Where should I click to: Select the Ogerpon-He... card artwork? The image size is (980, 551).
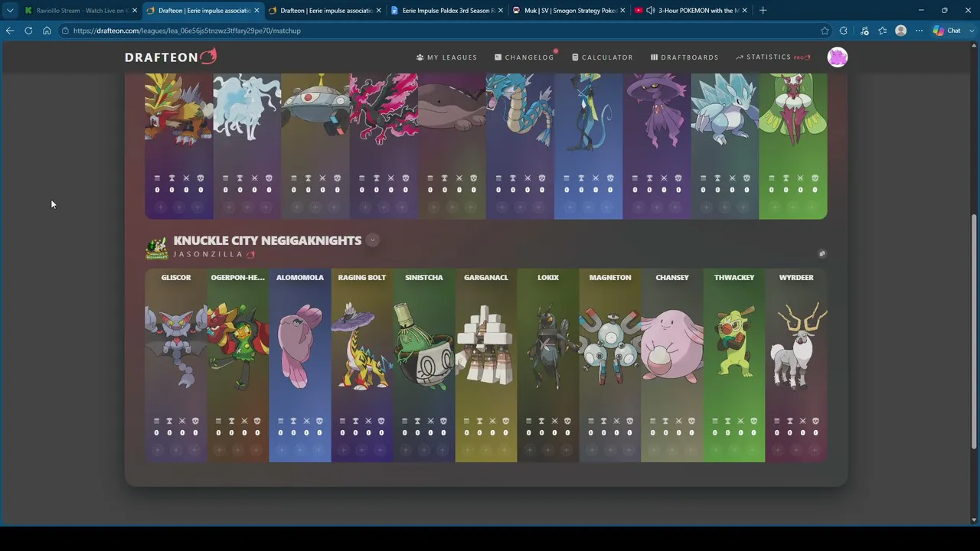pos(238,348)
